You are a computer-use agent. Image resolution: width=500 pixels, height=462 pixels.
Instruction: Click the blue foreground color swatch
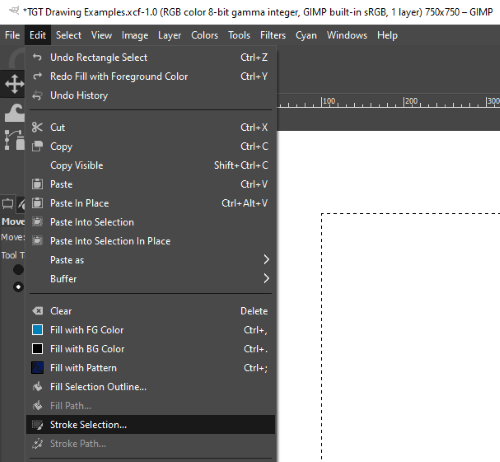37,330
